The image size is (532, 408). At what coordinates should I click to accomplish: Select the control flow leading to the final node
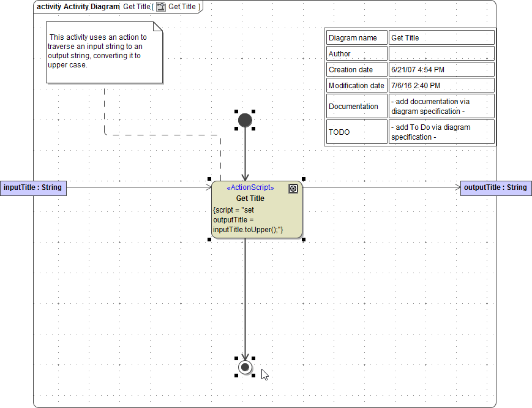tap(245, 300)
